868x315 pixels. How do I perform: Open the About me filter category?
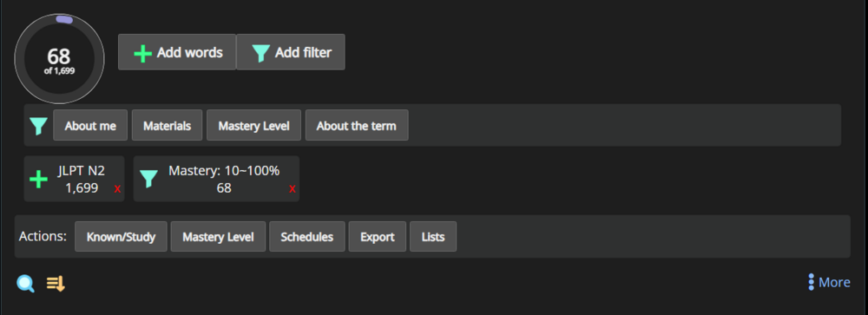pyautogui.click(x=90, y=125)
